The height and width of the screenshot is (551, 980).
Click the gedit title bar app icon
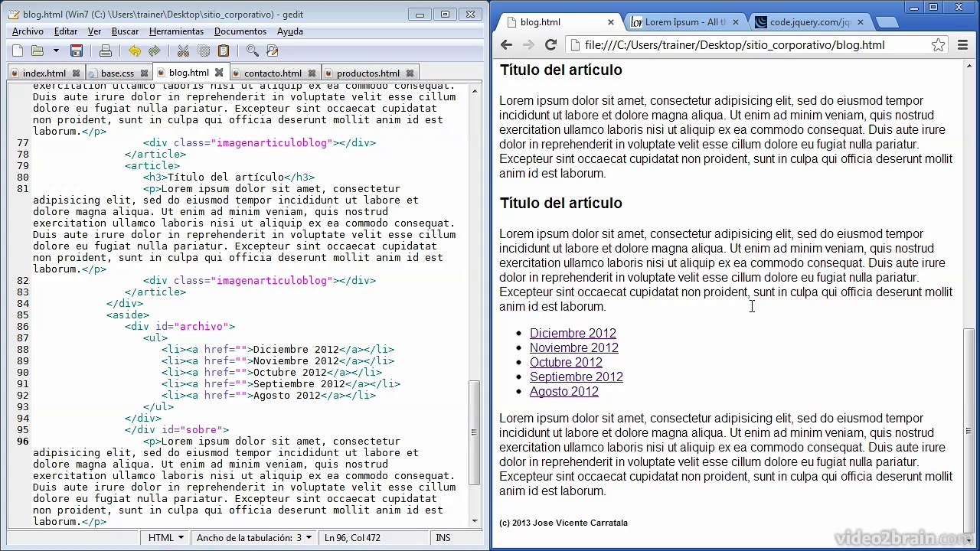(x=14, y=14)
